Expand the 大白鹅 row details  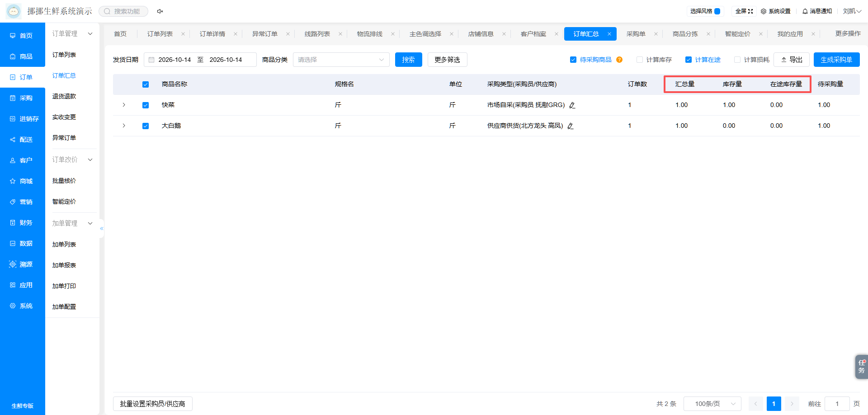tap(124, 126)
